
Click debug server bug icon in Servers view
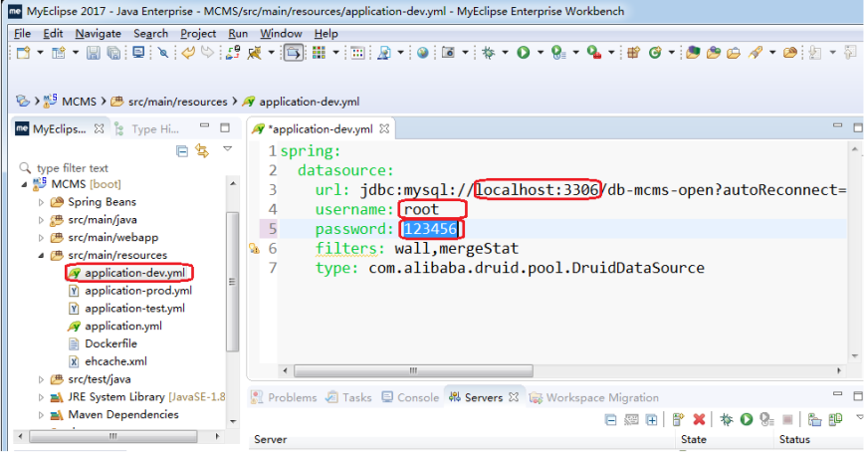point(727,419)
